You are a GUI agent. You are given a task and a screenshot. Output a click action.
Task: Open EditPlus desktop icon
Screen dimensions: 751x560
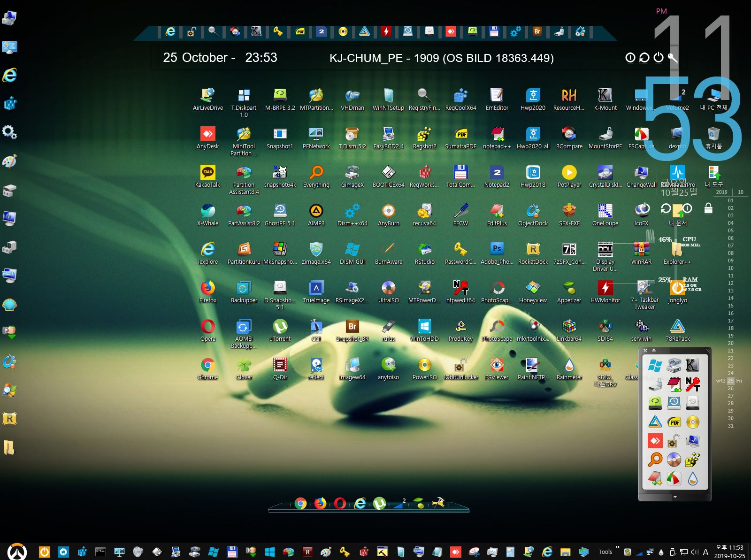pyautogui.click(x=497, y=215)
